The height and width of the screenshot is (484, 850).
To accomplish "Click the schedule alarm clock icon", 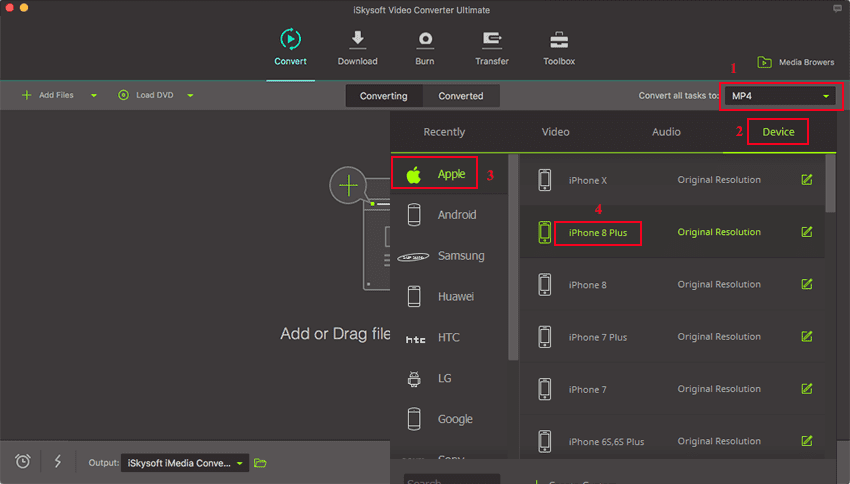I will [23, 461].
